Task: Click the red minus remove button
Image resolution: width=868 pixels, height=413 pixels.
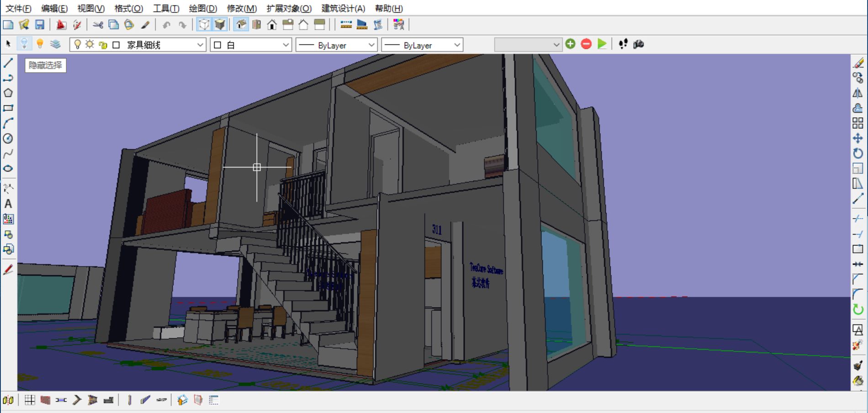Action: [586, 44]
